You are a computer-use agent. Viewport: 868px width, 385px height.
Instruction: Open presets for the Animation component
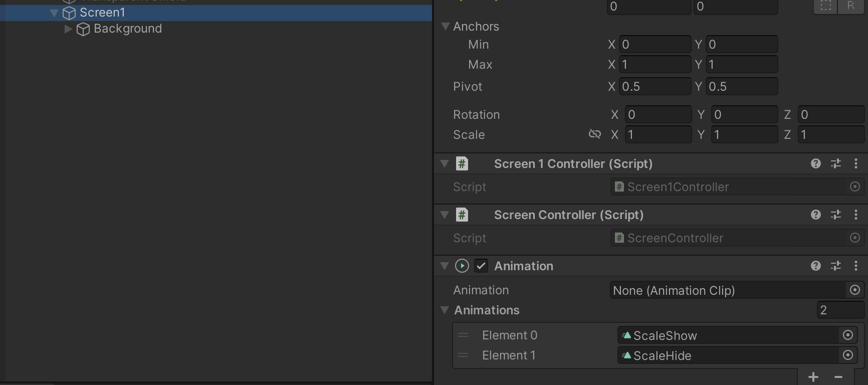point(836,266)
